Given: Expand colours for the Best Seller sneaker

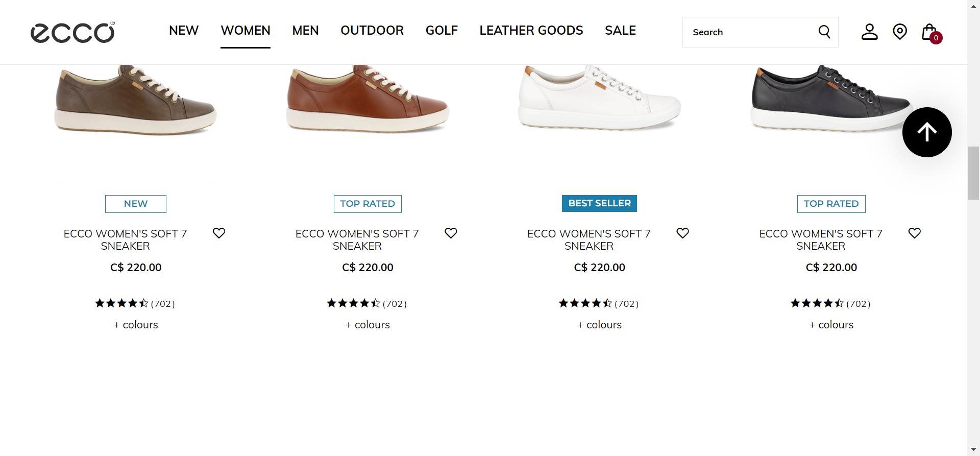Looking at the screenshot, I should (x=599, y=325).
